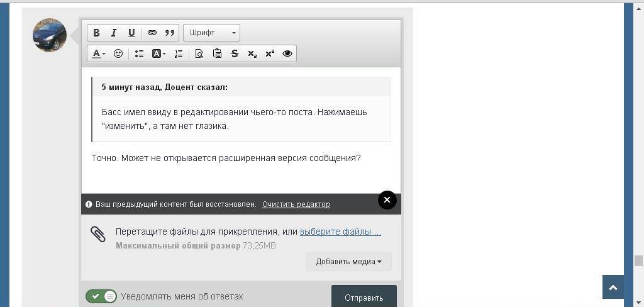
Task: Open the Добавить медиа dropdown
Action: point(348,262)
